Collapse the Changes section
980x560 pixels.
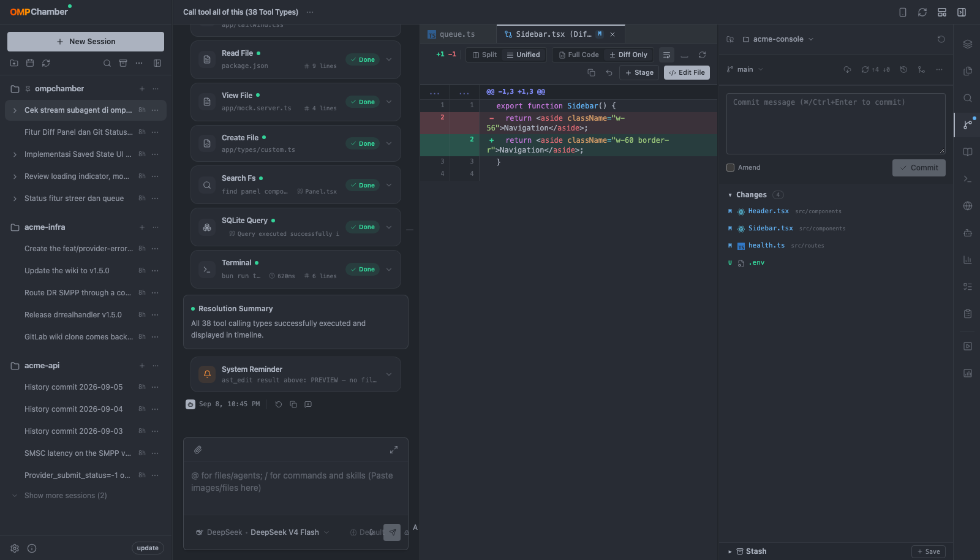click(730, 195)
